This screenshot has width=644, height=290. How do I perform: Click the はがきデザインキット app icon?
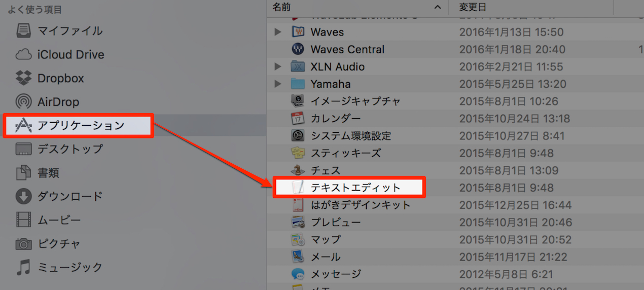coord(298,205)
